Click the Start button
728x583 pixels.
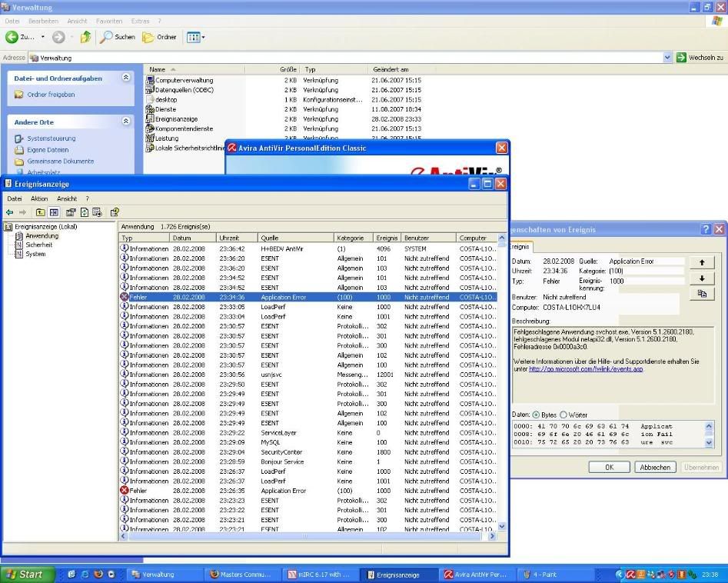[x=28, y=575]
